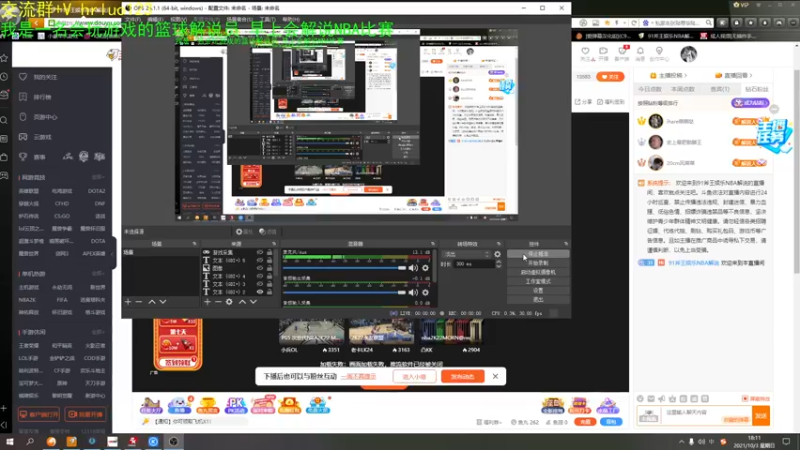Click the heart follow icon in site header

585,51
